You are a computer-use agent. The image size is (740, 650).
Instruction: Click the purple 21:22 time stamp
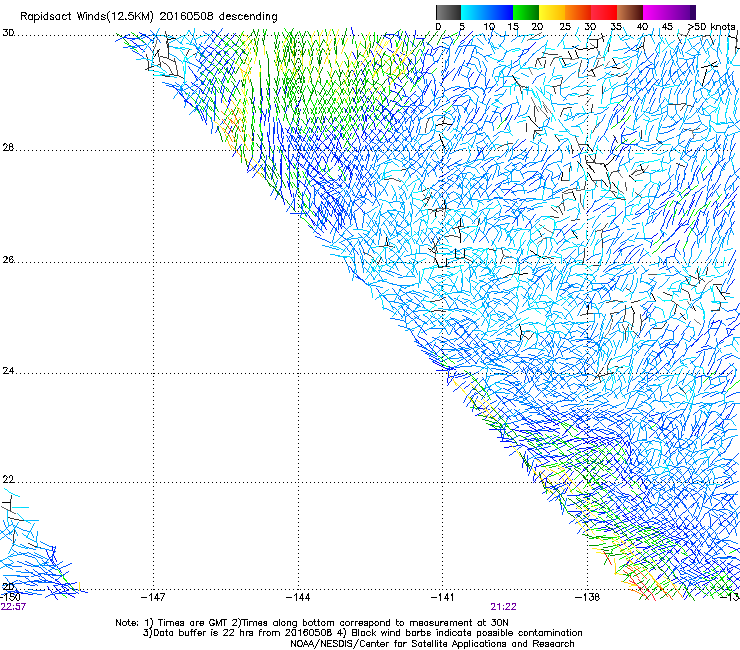pos(504,607)
